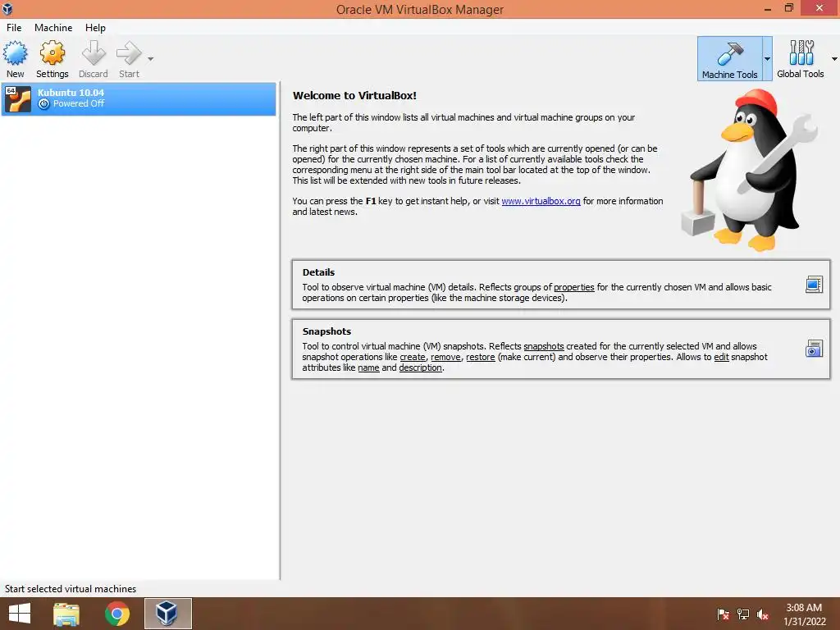Screen dimensions: 840x630
Task: Select the Kubuntu 10.04 virtual machine
Action: pyautogui.click(x=139, y=98)
